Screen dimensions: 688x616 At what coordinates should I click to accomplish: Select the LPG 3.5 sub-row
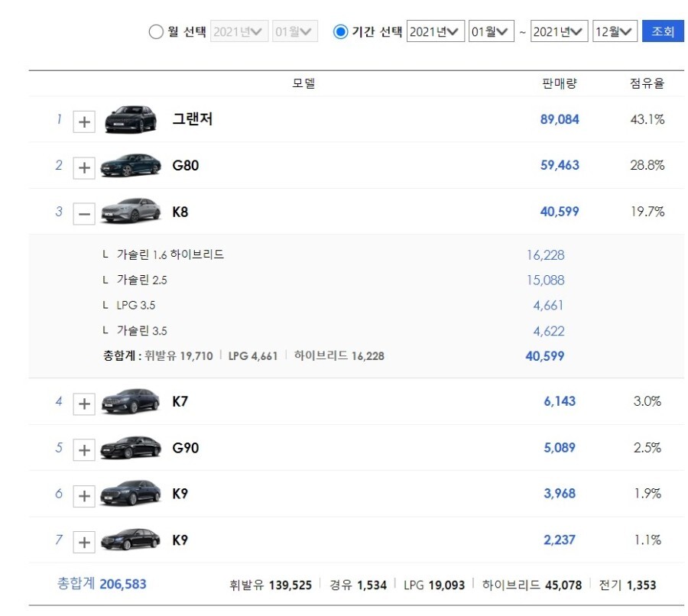click(135, 306)
